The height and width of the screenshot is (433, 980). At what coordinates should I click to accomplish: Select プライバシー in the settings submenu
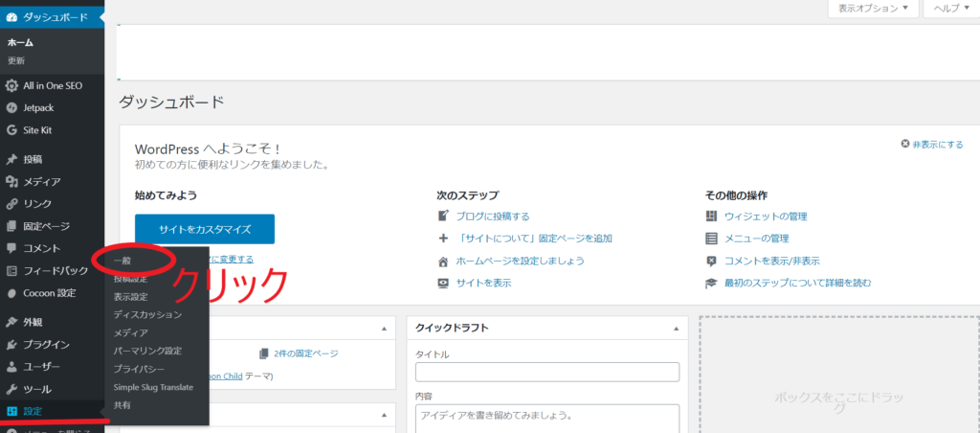[x=140, y=369]
